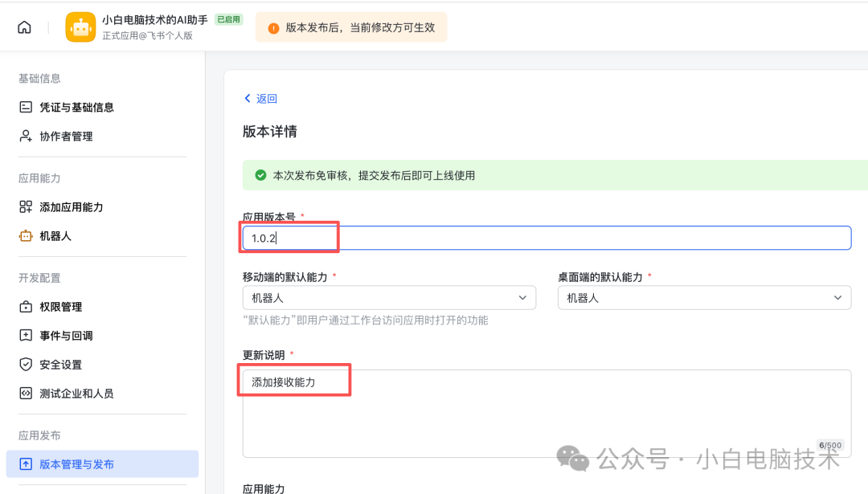
Task: Click the 机器人 robot sidebar icon
Action: pyautogui.click(x=26, y=236)
